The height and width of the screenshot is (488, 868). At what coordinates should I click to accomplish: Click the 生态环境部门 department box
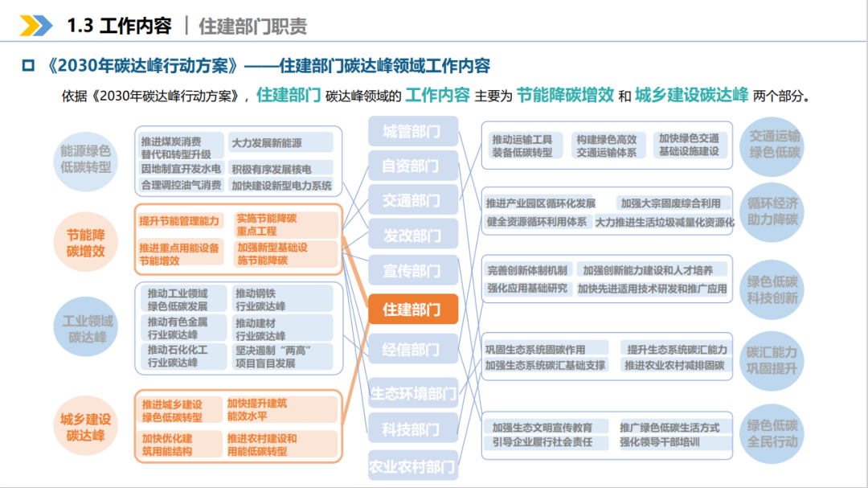point(412,394)
